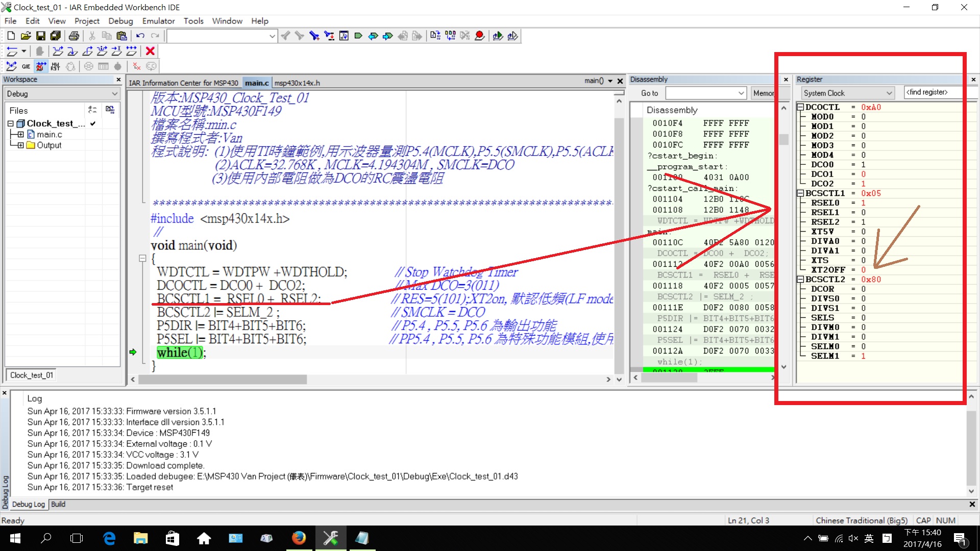Click the Undo toolbar icon
Viewport: 980px width, 551px height.
tap(140, 36)
